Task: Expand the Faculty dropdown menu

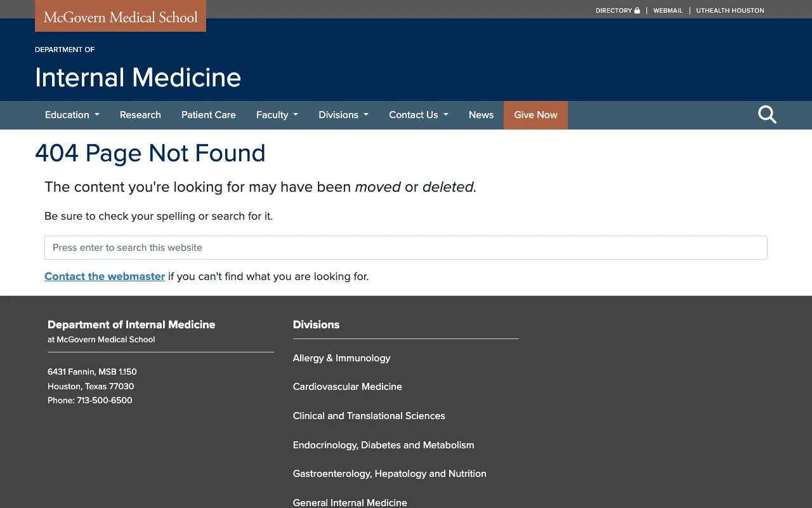Action: 277,115
